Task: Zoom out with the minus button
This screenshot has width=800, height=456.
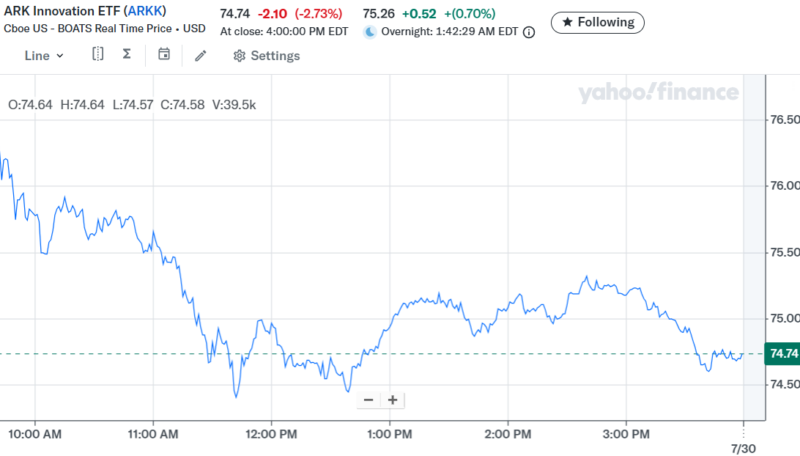Action: [x=368, y=400]
